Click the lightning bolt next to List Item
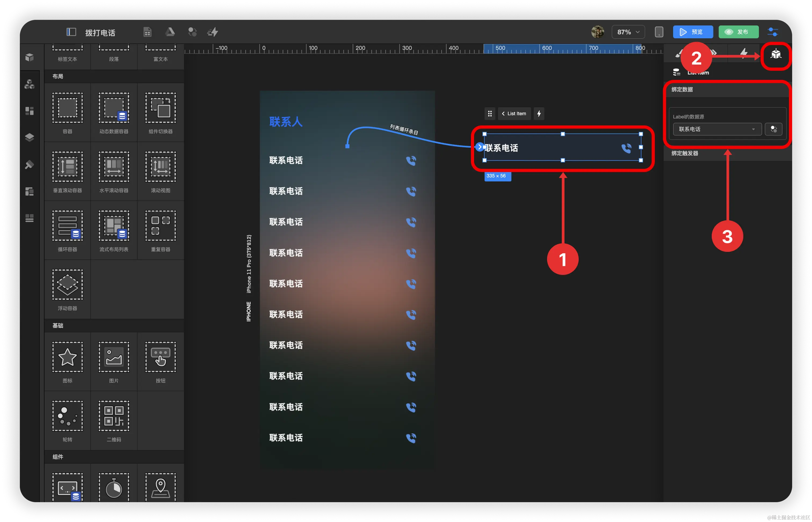Image resolution: width=812 pixels, height=522 pixels. point(539,114)
